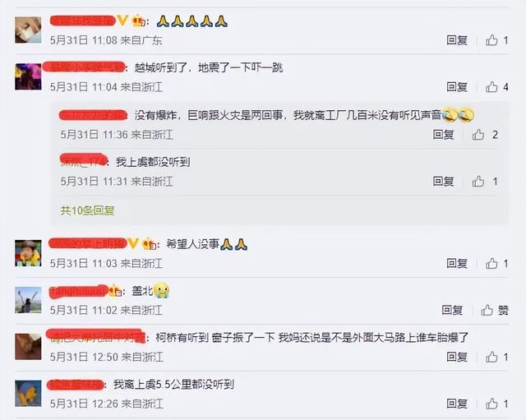This screenshot has height=420, width=526.
Task: Open avatar of 希望人没事 commenter
Action: [28, 253]
